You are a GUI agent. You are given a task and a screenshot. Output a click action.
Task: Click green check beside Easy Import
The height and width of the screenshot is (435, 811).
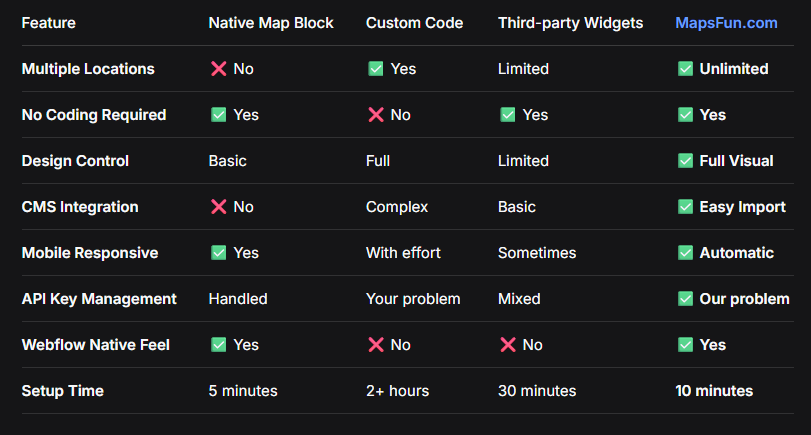point(685,207)
